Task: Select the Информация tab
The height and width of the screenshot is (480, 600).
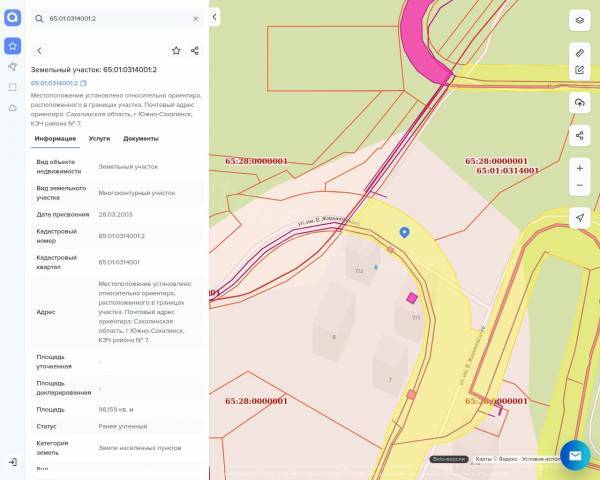Action: [55, 138]
